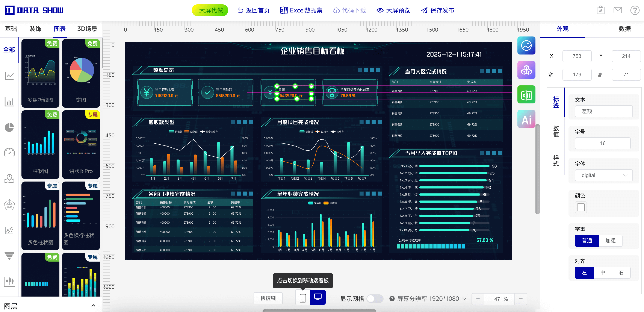Select the line chart category icon
The height and width of the screenshot is (312, 644).
click(x=9, y=75)
